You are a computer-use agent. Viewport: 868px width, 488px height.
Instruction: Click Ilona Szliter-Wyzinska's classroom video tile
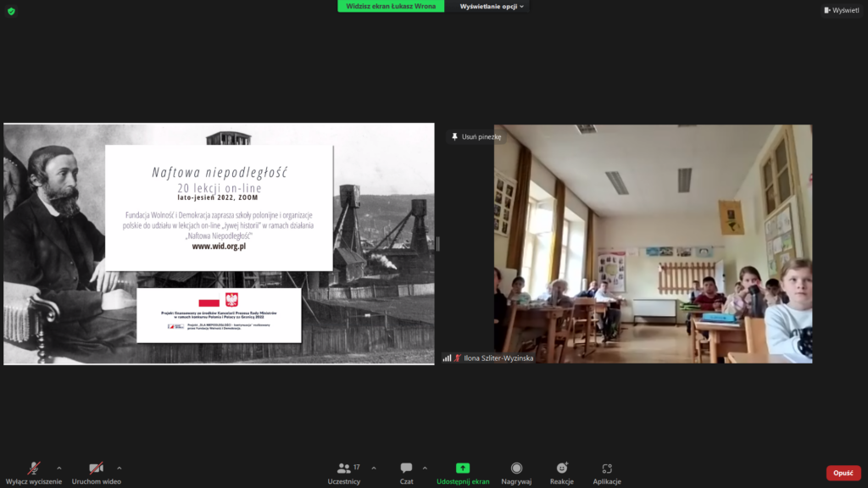point(653,246)
